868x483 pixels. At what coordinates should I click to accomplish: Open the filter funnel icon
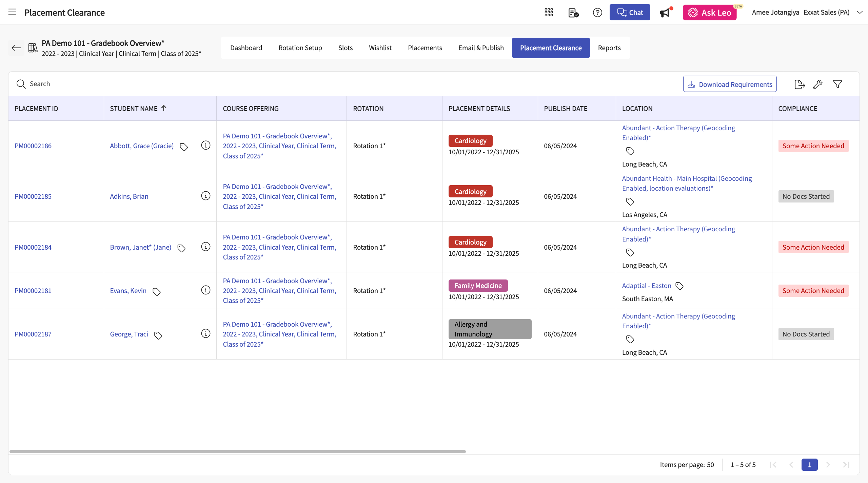point(837,84)
